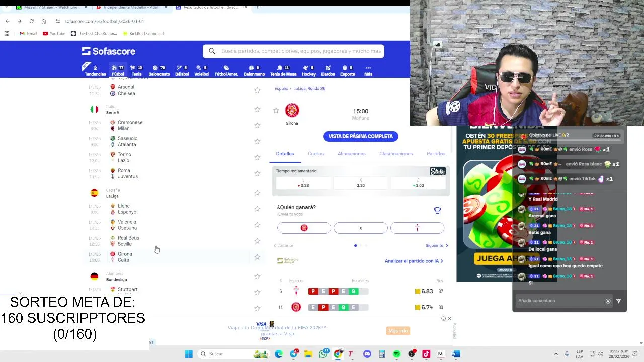Switch to the Alineaciones tab
Viewport: 644px width, 362px height.
pos(352,154)
